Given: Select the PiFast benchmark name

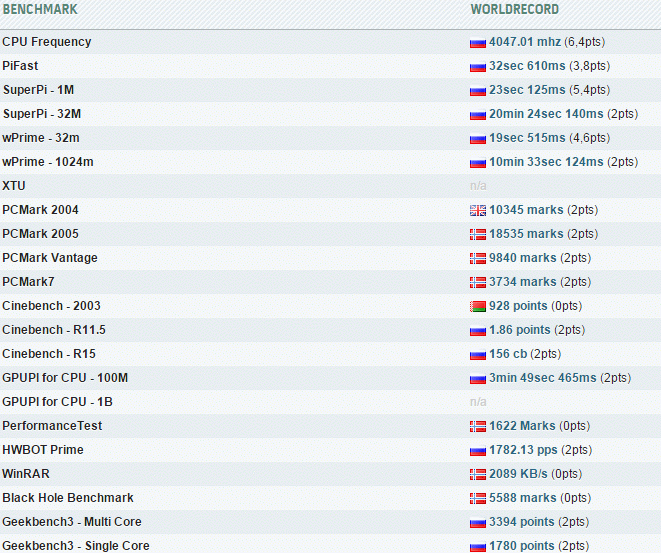Looking at the screenshot, I should [x=20, y=66].
